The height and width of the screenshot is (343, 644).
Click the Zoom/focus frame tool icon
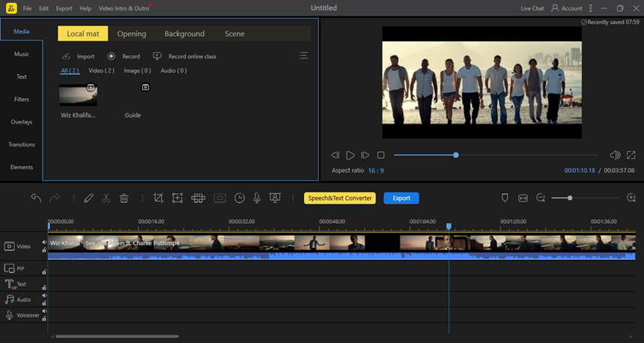(177, 198)
